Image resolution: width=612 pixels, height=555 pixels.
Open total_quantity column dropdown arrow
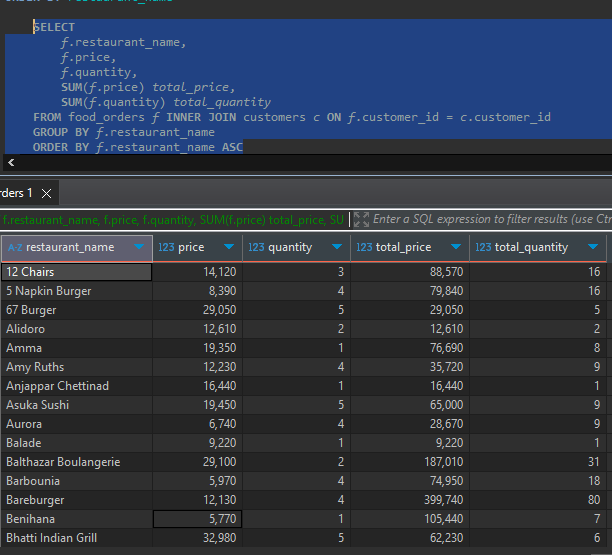(x=593, y=247)
